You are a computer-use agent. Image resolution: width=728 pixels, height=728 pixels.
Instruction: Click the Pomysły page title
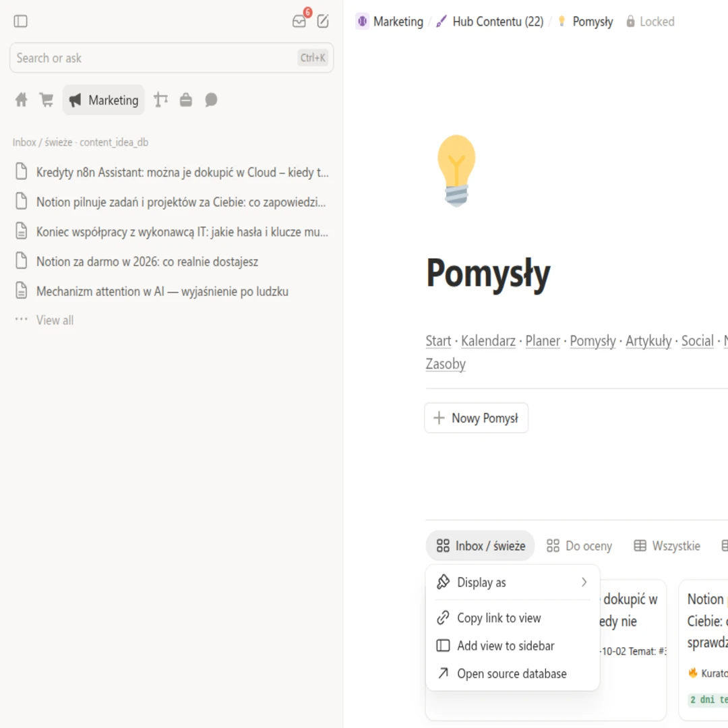coord(488,274)
